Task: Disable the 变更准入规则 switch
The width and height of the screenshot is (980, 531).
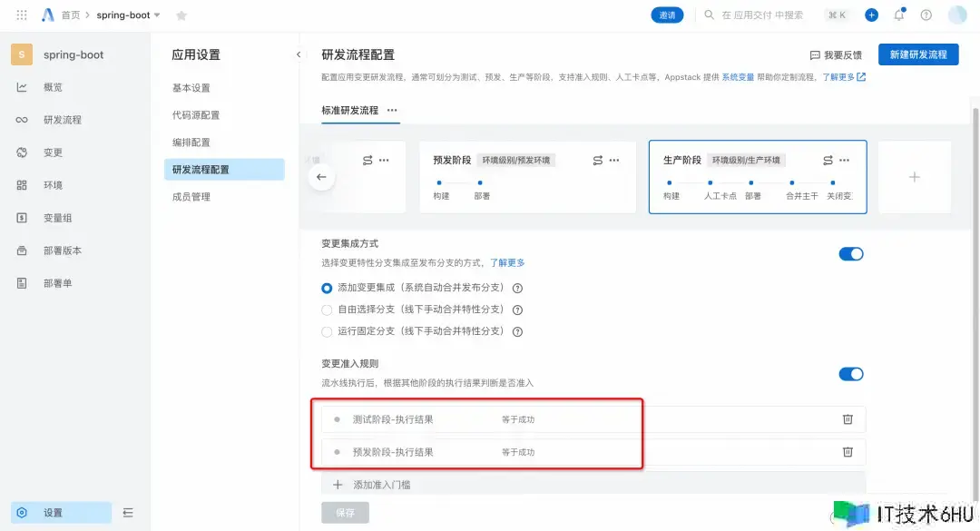Action: tap(851, 374)
